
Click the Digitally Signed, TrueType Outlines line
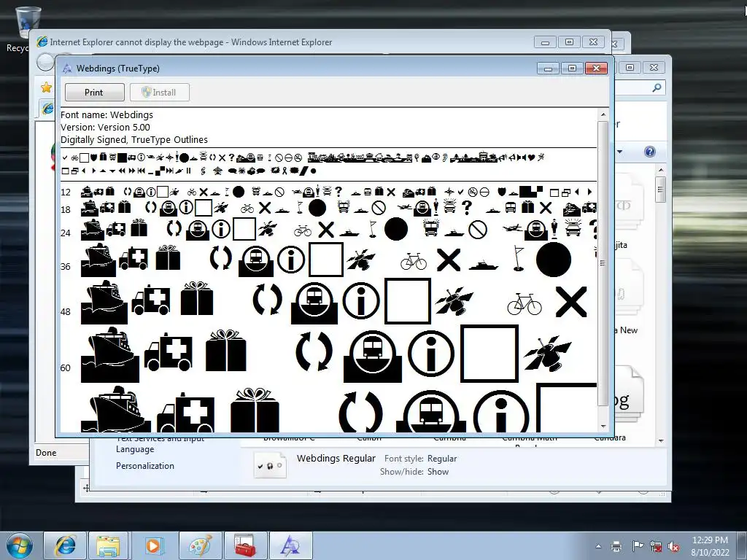[134, 139]
